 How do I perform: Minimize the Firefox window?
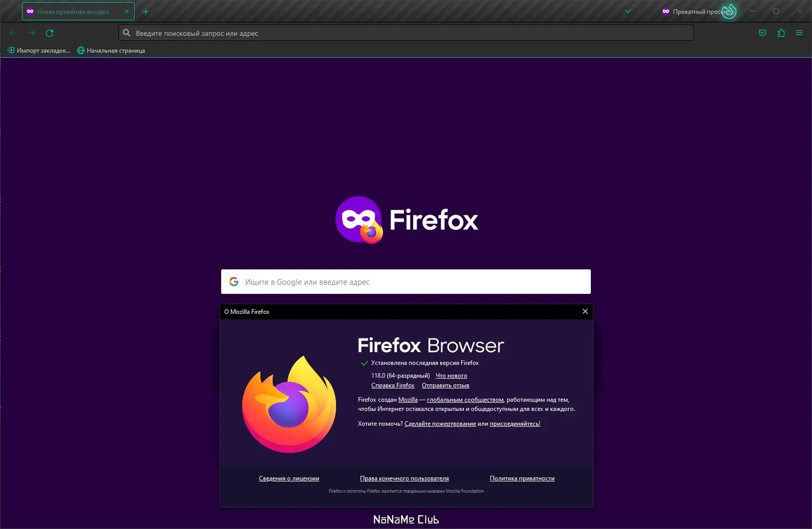pos(752,11)
